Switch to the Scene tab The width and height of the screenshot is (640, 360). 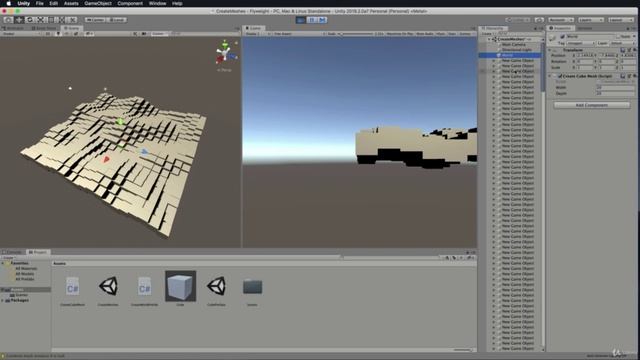click(x=72, y=28)
